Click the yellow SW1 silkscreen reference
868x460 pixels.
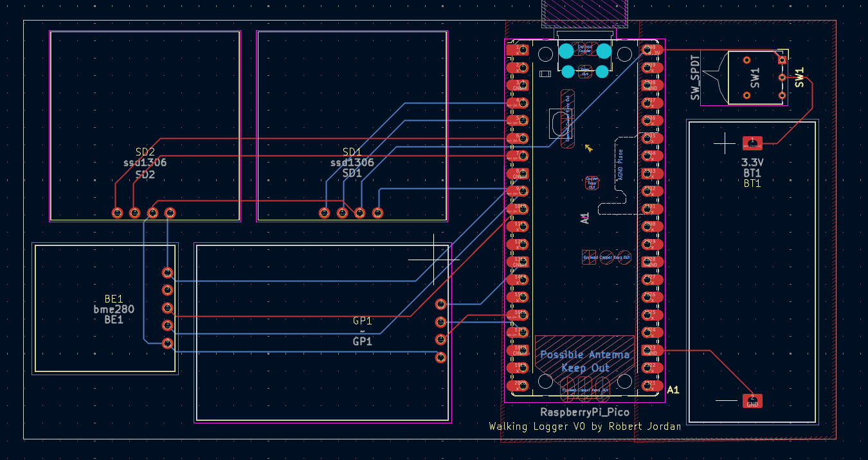click(799, 78)
